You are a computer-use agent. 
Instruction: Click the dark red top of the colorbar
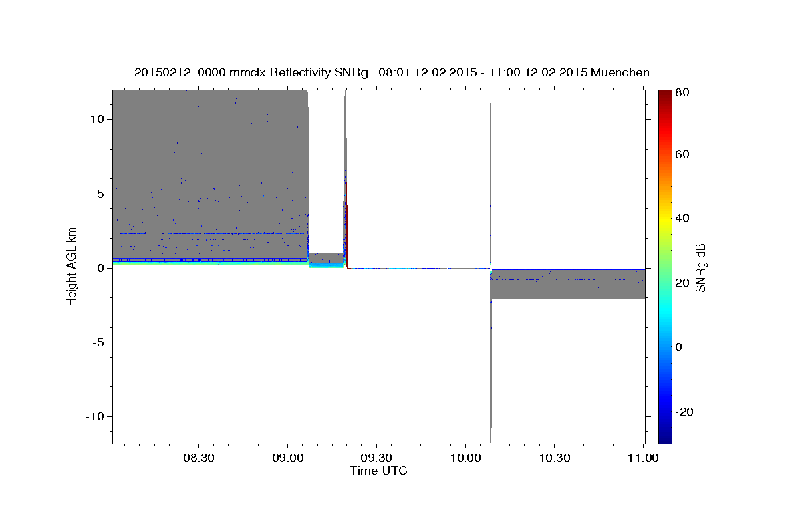click(665, 96)
